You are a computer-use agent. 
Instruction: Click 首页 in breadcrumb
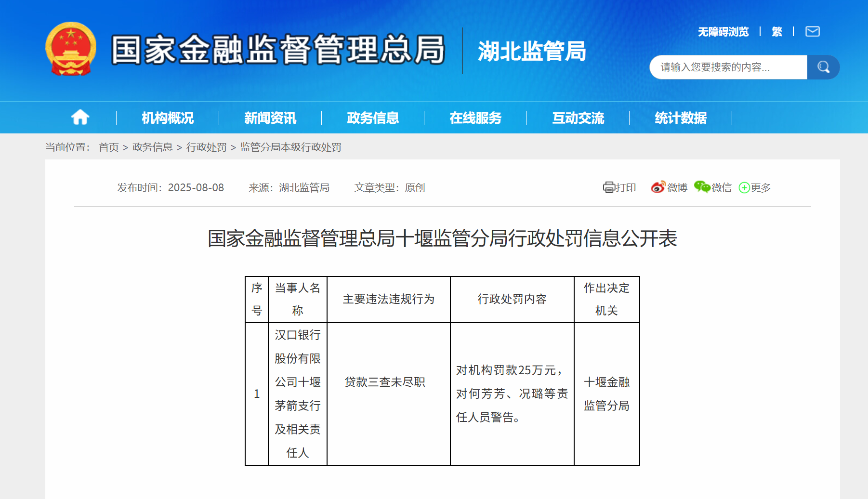tap(109, 147)
